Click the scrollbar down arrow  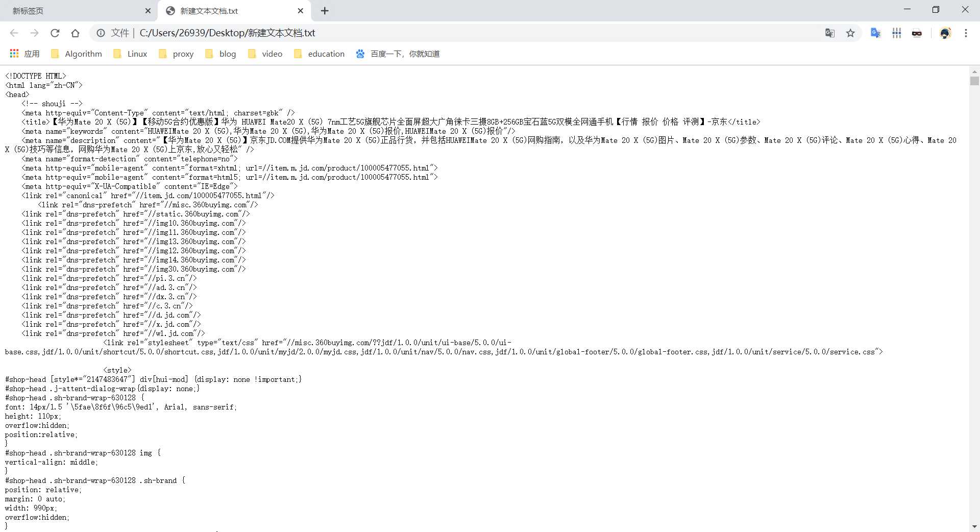pyautogui.click(x=974, y=526)
